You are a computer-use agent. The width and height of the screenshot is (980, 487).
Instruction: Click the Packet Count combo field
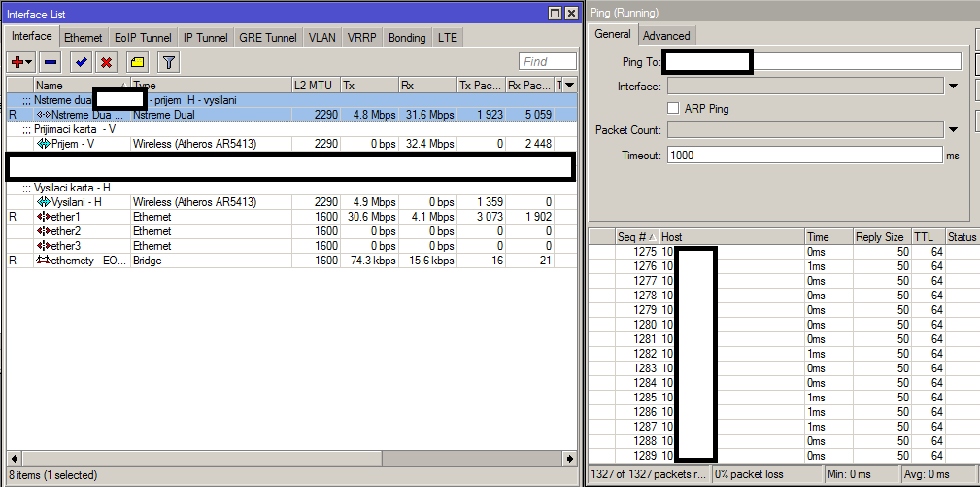[x=805, y=130]
